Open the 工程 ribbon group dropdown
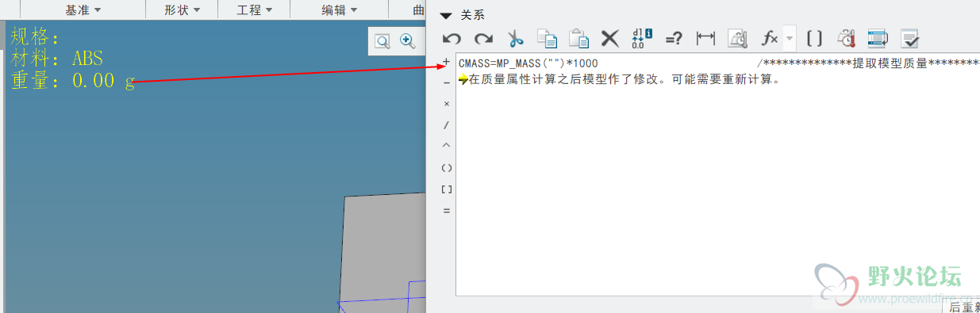 254,10
